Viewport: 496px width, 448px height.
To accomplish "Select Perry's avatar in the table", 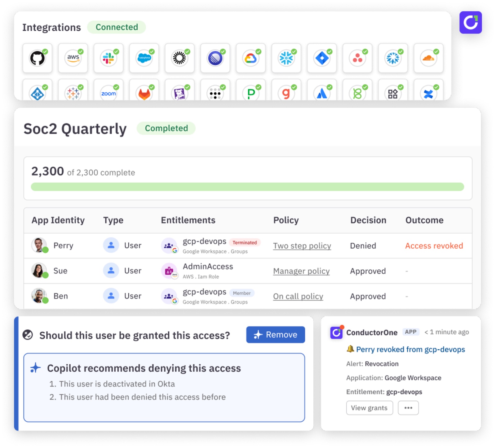I will (x=39, y=245).
